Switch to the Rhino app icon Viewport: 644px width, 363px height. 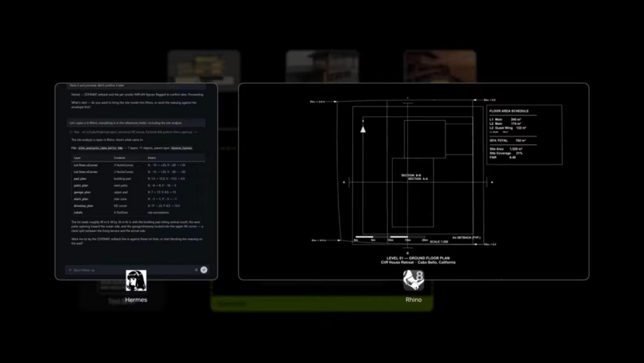(414, 281)
